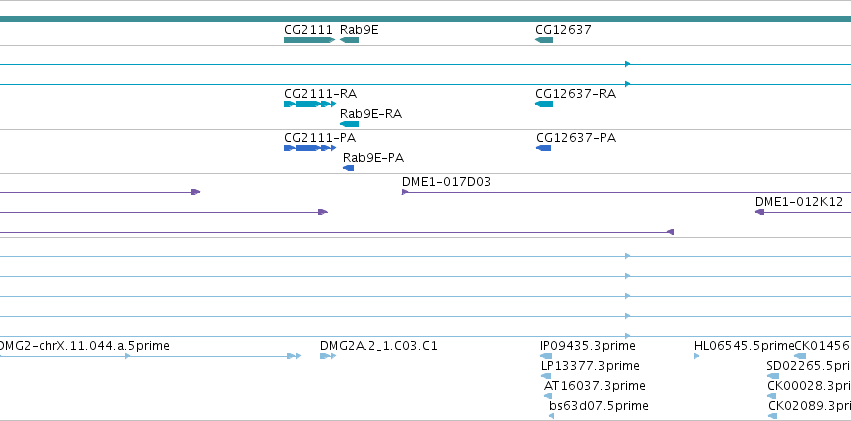The image size is (851, 421).
Task: Click the LP13377.3prime label
Action: click(590, 366)
